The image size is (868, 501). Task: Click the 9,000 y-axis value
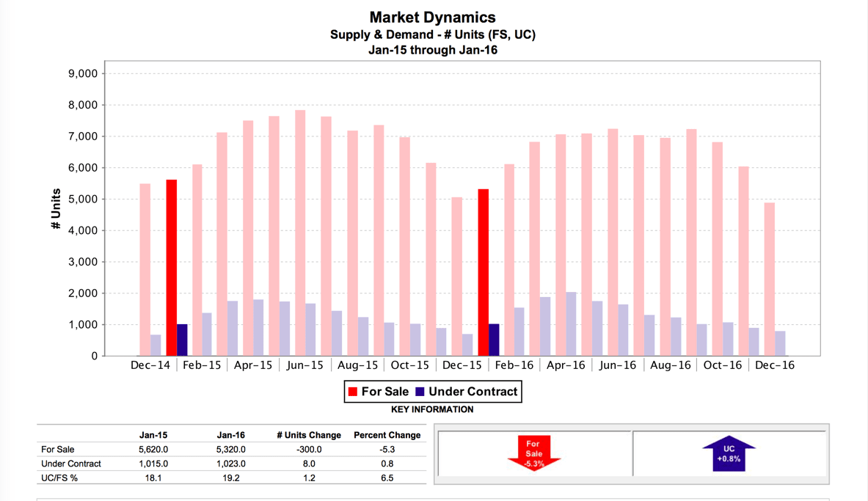pos(83,73)
